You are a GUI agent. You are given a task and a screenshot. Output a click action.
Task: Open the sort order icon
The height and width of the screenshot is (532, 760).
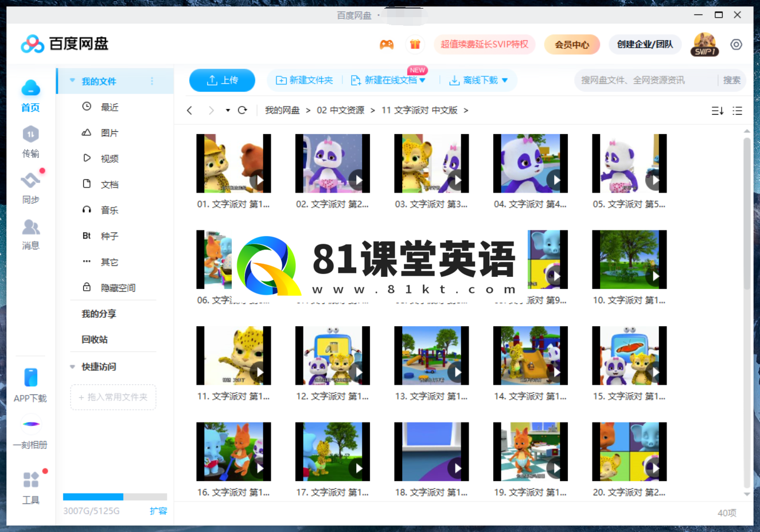(x=718, y=111)
